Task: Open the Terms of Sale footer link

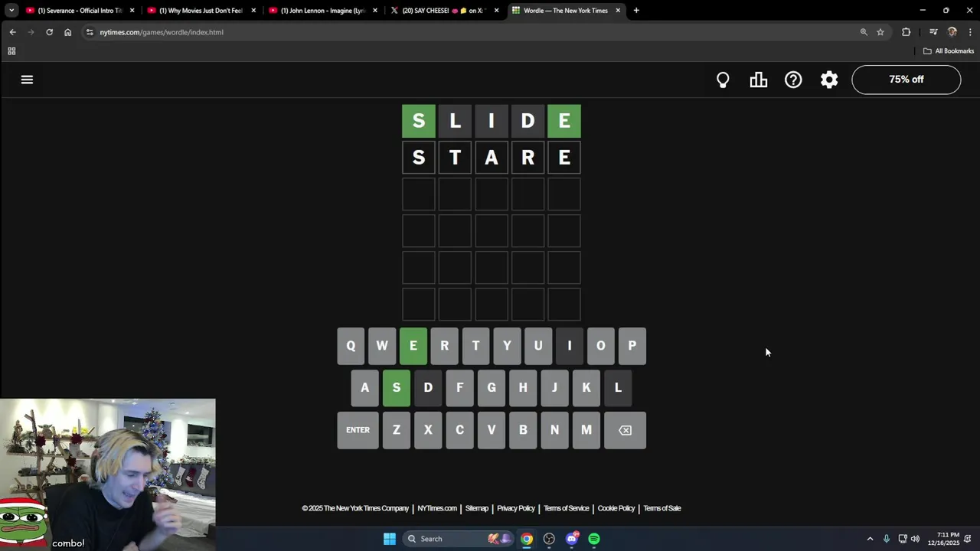Action: [662, 508]
